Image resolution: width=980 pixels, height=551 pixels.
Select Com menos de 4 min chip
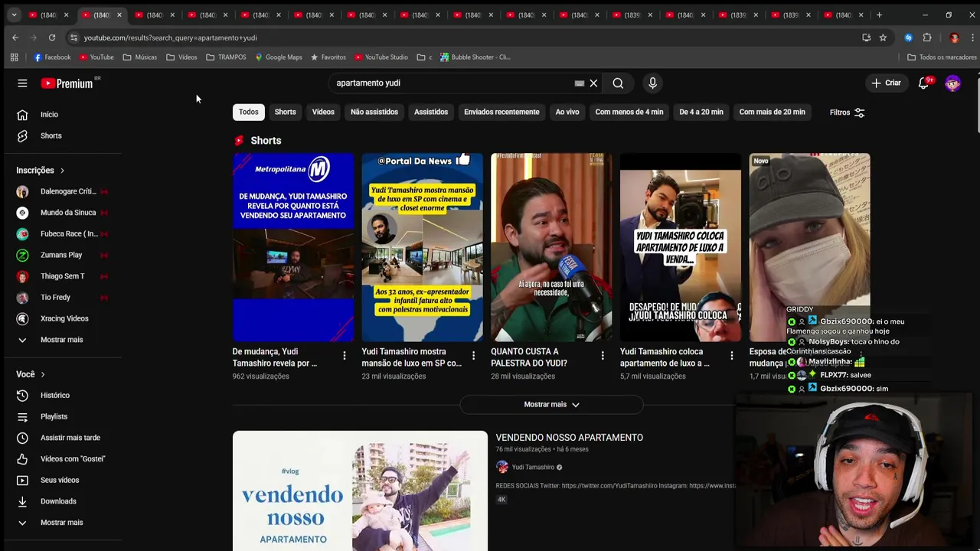click(629, 112)
